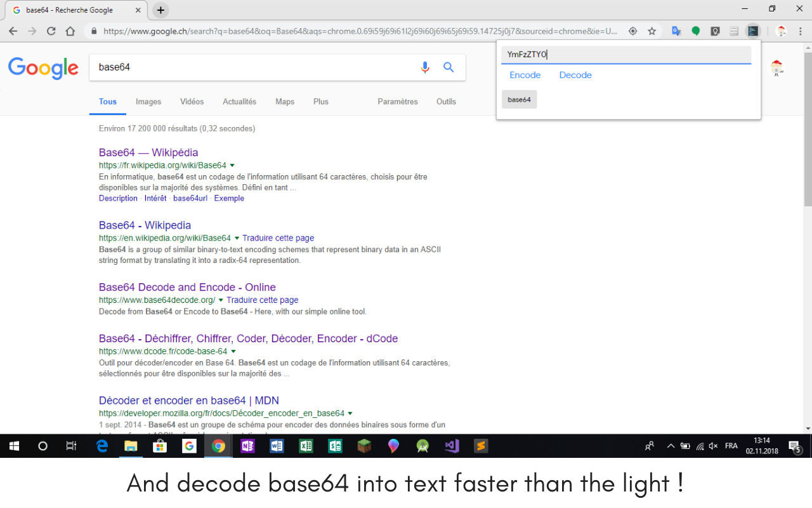Open Minecraft from the taskbar
Screen dimensions: 812x508
364,446
